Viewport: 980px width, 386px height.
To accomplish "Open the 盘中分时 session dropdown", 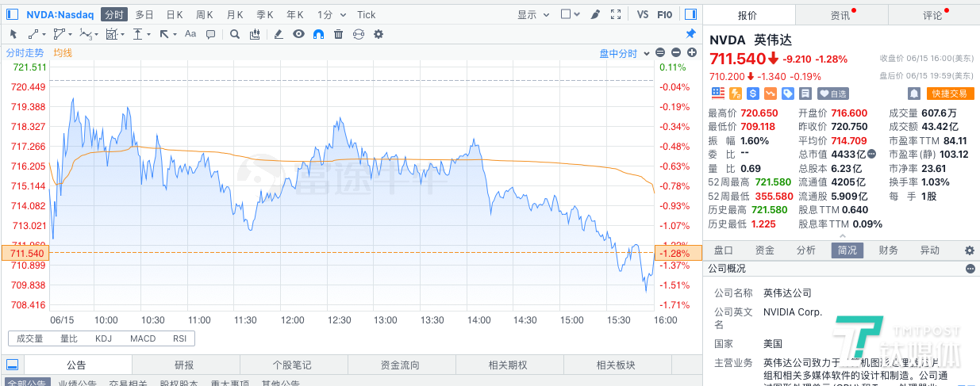I will pos(623,53).
